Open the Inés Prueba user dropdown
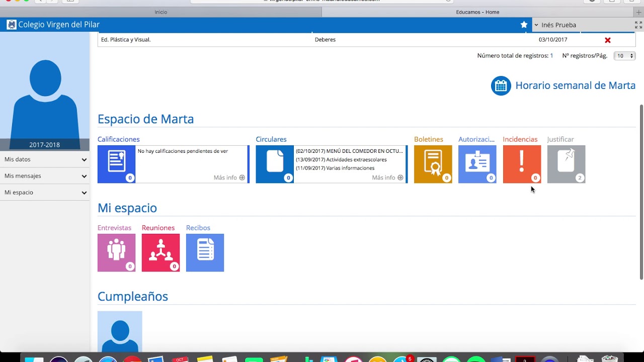 (x=558, y=24)
